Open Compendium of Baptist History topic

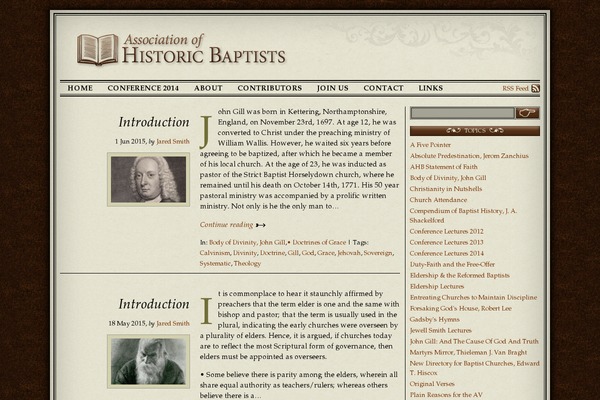click(463, 216)
